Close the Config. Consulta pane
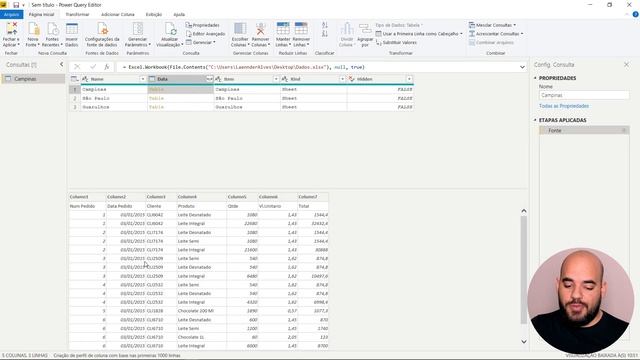This screenshot has height=360, width=640. click(x=626, y=64)
